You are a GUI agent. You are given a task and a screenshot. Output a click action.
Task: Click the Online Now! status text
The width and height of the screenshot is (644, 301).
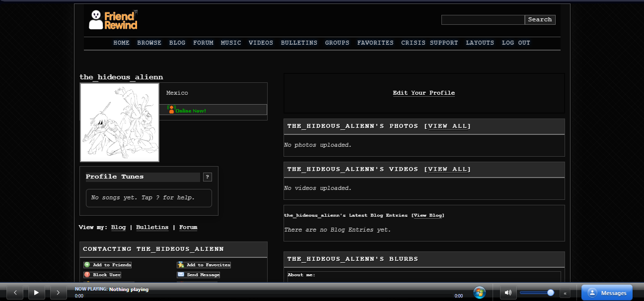pyautogui.click(x=191, y=111)
